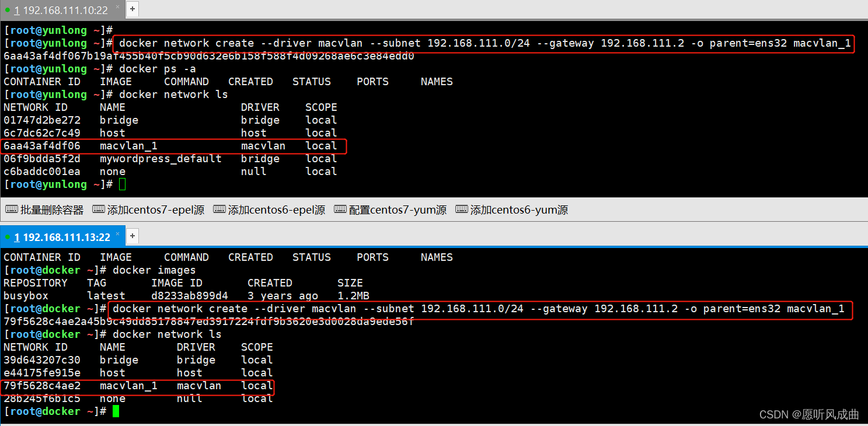Select network ID 06f9bdda5f2d
Viewport: 868px width, 426px height.
point(42,159)
